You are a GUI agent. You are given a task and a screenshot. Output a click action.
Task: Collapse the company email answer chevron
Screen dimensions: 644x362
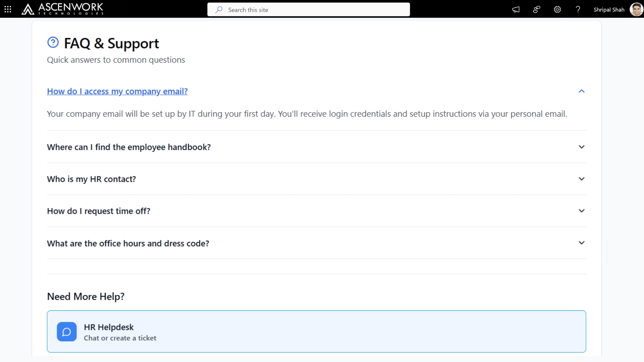[x=581, y=91]
